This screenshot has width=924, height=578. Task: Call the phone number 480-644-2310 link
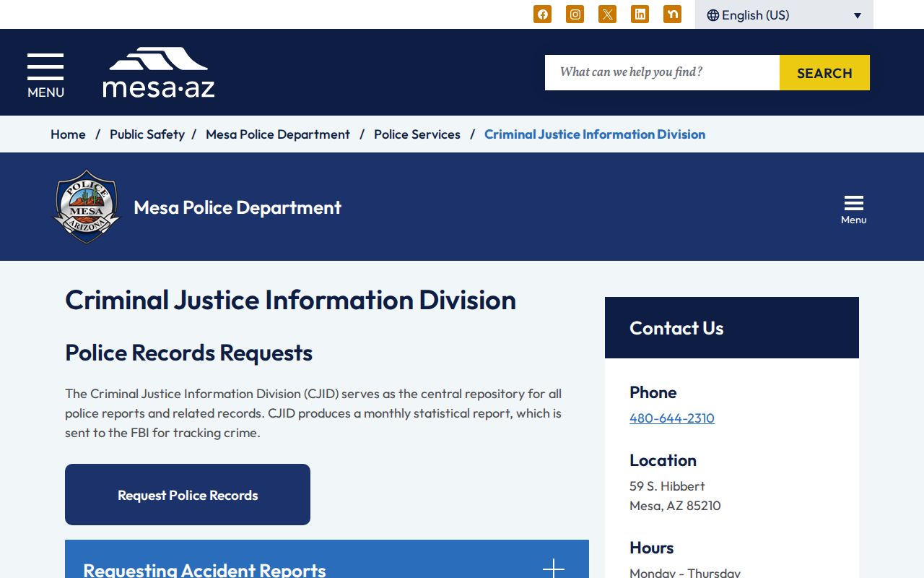click(x=672, y=418)
